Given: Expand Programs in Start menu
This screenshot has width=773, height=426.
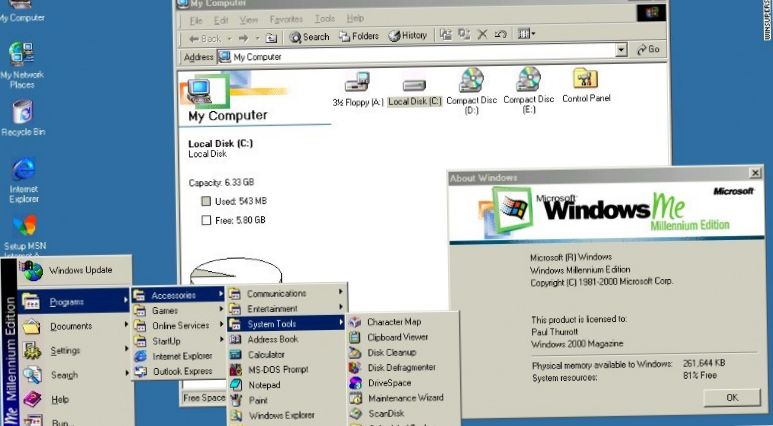Looking at the screenshot, I should pyautogui.click(x=74, y=301).
